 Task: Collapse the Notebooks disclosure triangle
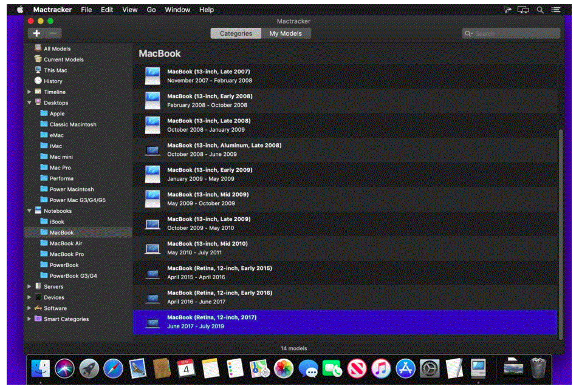(x=29, y=211)
